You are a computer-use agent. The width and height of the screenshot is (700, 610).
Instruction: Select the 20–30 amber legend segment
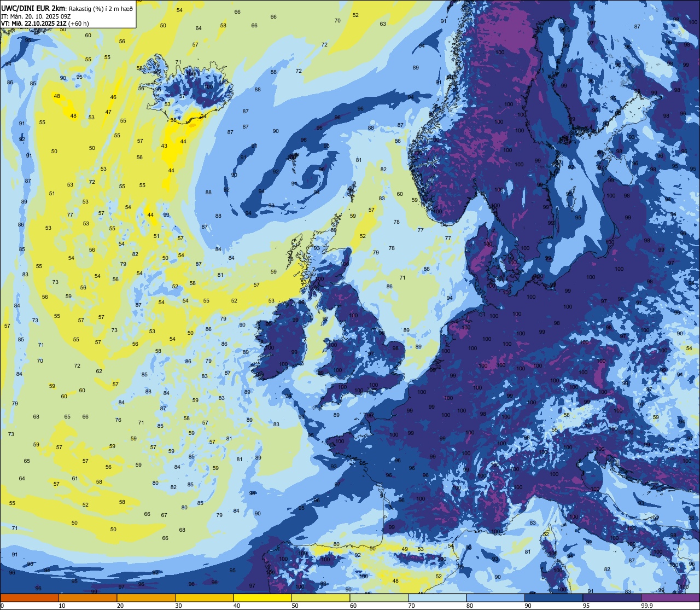click(146, 597)
